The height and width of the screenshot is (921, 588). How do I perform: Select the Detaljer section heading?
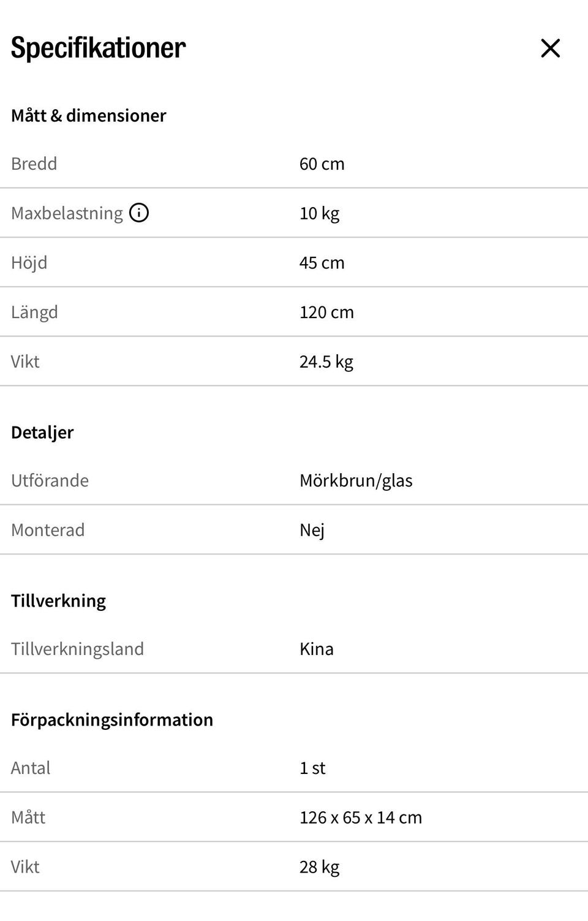tap(42, 432)
